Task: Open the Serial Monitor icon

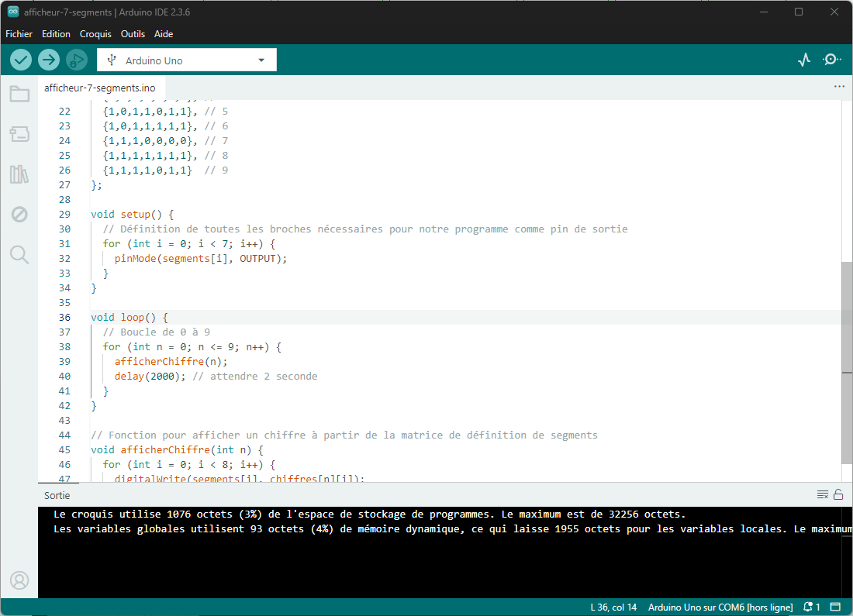Action: [x=832, y=60]
